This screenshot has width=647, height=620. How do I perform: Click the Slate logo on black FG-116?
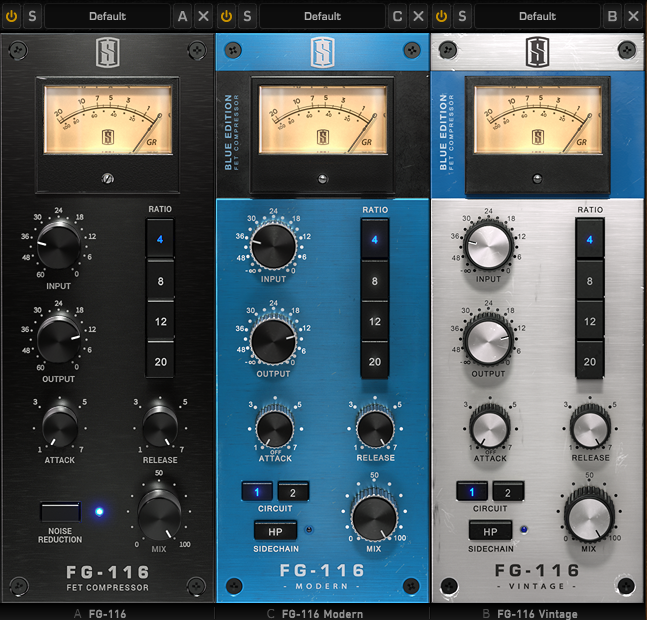coord(108,52)
